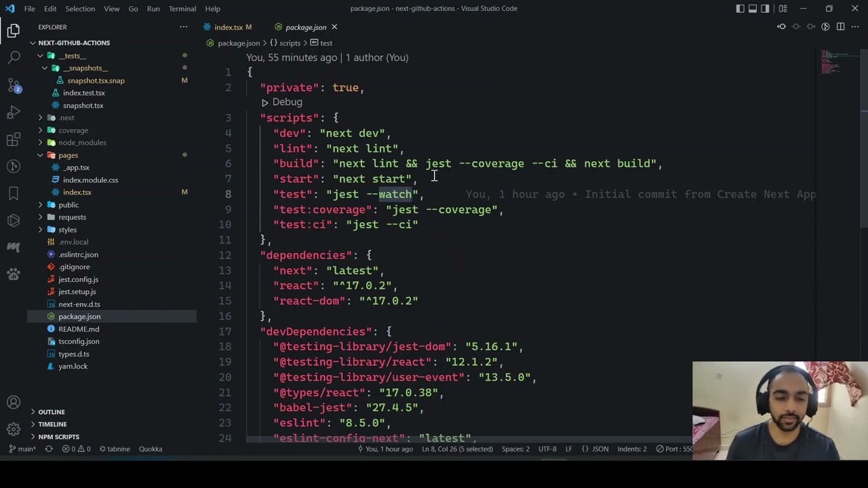Switch to the index.tsx tab
This screenshot has height=488, width=868.
229,27
